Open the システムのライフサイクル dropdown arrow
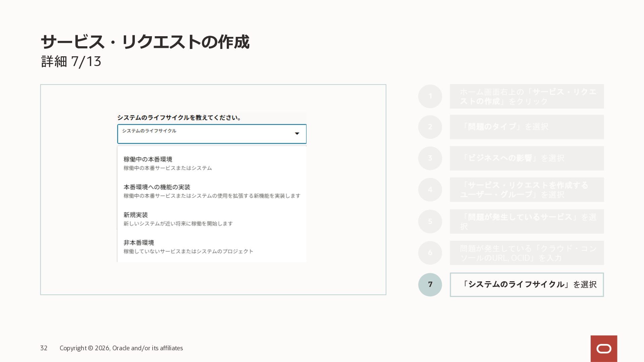Screen dimensions: 644x362 297,134
